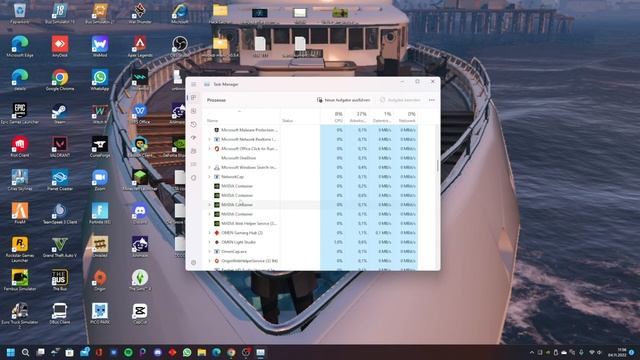Expand NetworkCap process group

pos(210,177)
